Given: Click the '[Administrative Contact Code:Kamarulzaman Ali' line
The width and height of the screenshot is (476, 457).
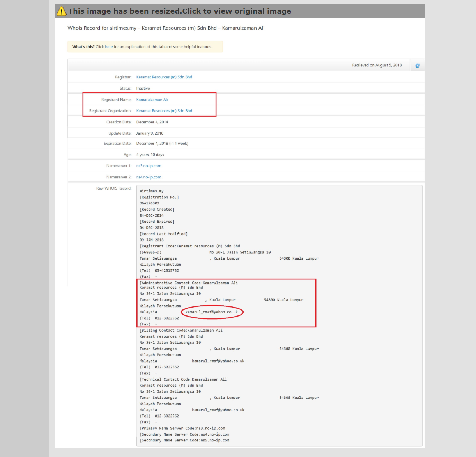Looking at the screenshot, I should 189,283.
